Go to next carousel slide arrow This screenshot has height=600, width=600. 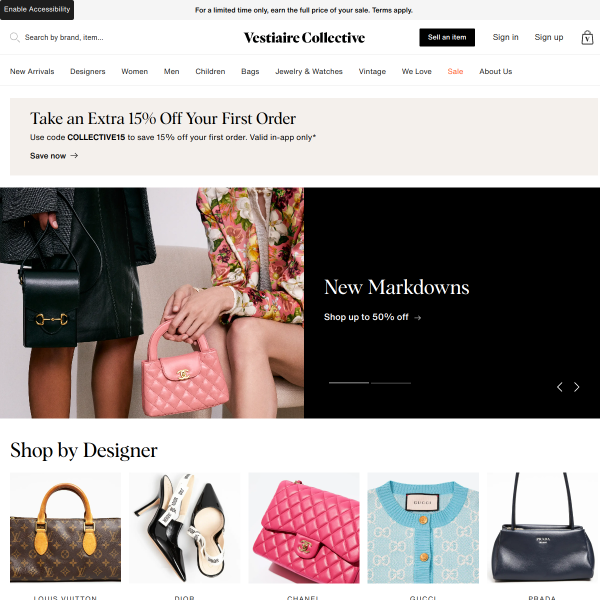tap(576, 387)
